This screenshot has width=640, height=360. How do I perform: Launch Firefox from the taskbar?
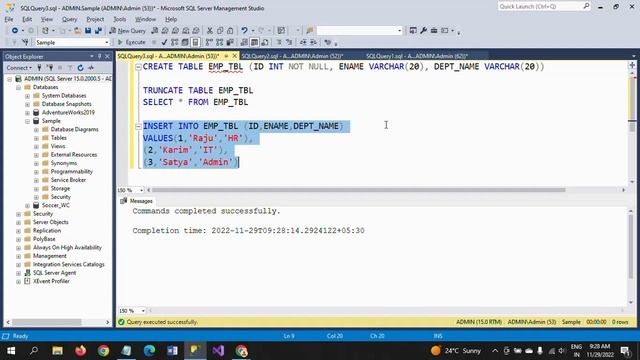point(80,351)
